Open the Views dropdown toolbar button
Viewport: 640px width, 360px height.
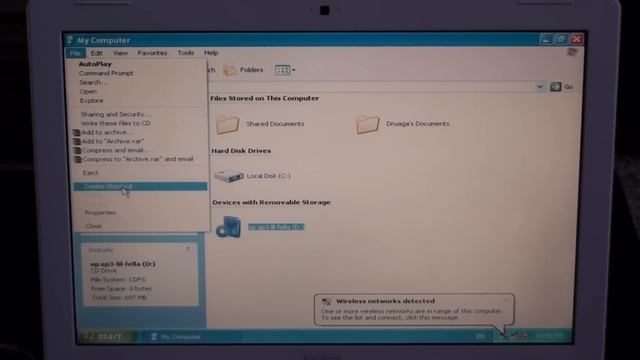point(285,70)
